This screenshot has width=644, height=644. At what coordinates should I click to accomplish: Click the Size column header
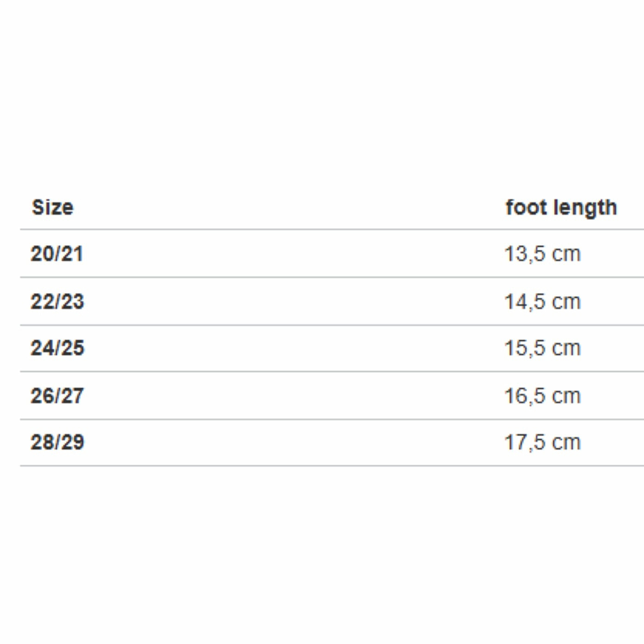click(52, 207)
